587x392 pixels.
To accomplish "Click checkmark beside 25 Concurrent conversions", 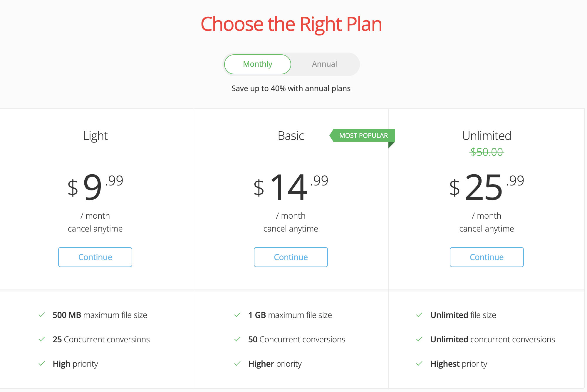I will (x=42, y=339).
